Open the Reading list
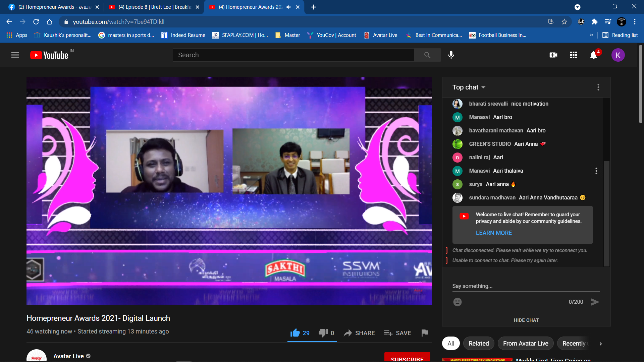644x362 pixels. click(620, 35)
